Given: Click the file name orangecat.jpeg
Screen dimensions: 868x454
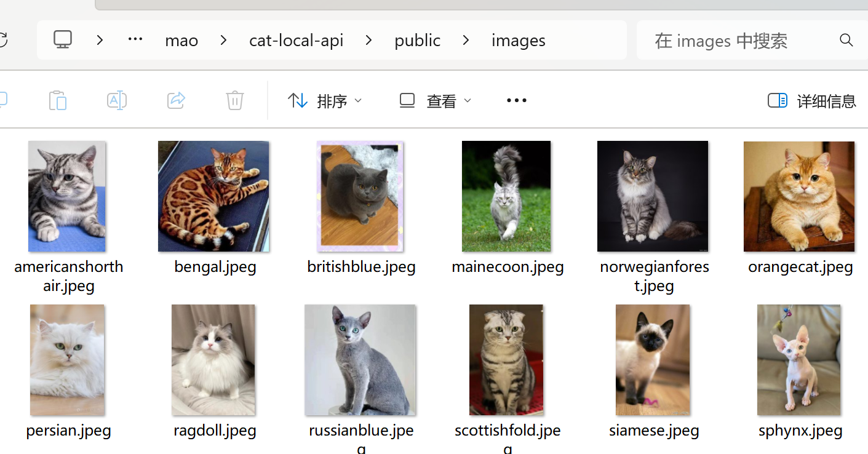Looking at the screenshot, I should (800, 267).
